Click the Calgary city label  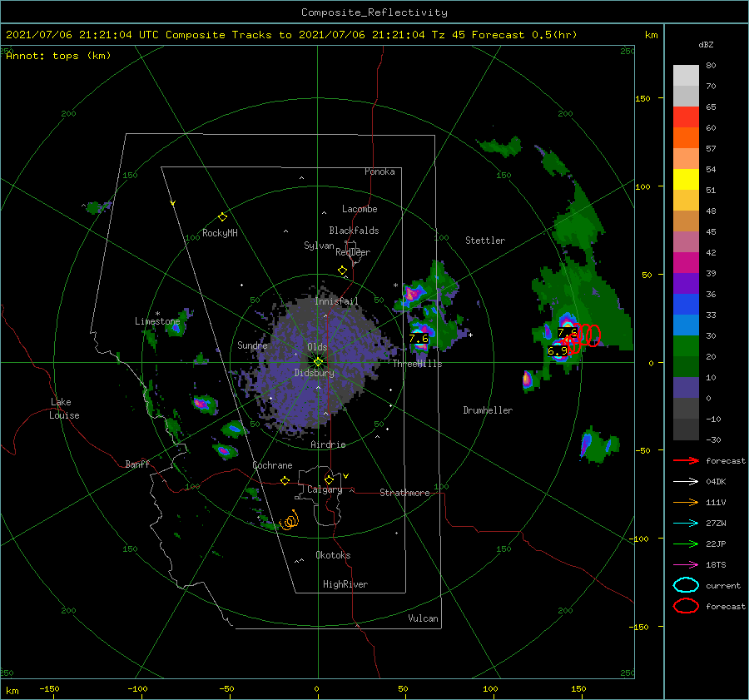point(325,489)
